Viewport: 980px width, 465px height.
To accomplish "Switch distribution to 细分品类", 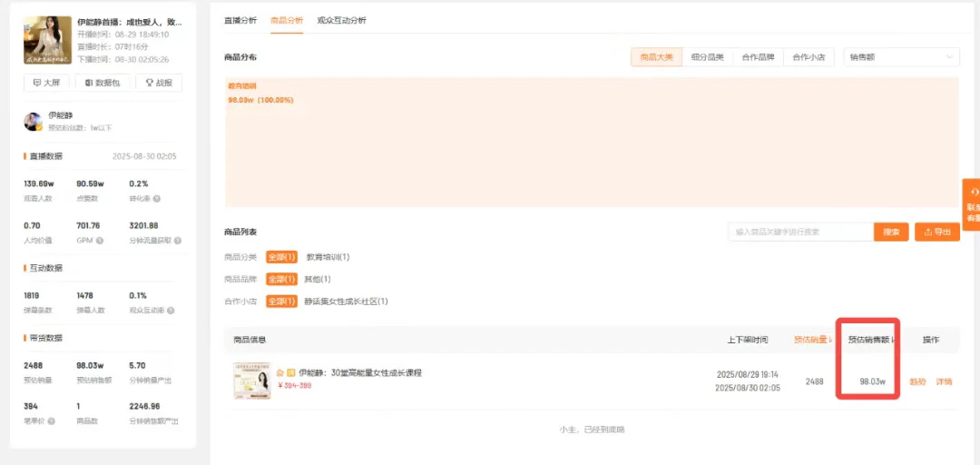I will 708,57.
